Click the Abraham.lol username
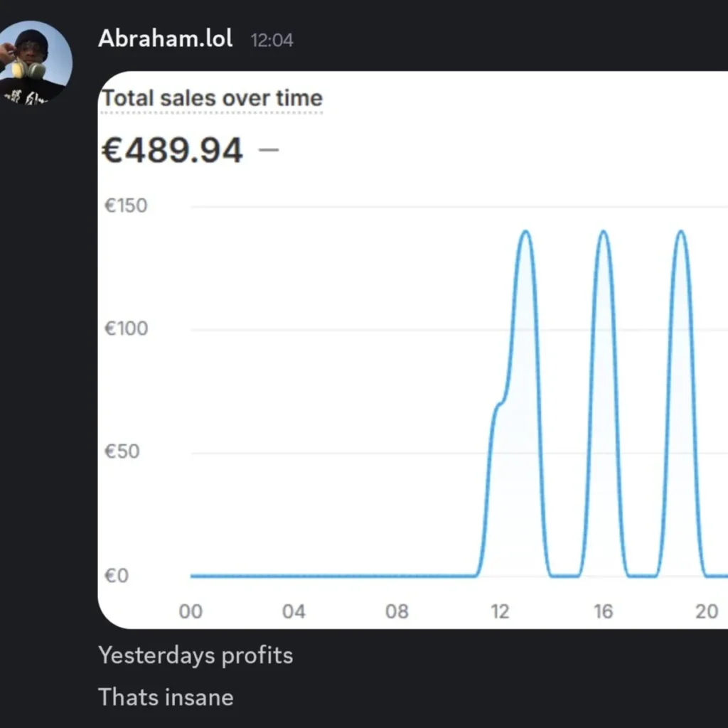Viewport: 728px width, 728px height. 165,38
